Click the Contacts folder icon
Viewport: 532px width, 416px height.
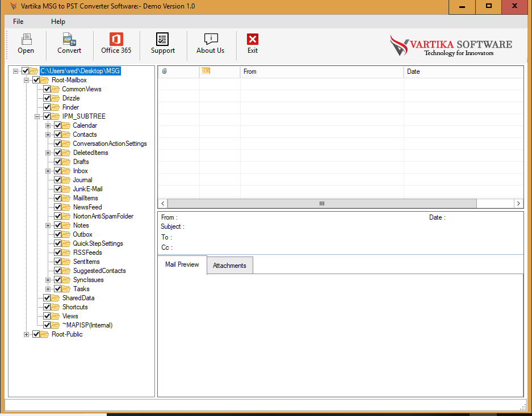(x=66, y=135)
